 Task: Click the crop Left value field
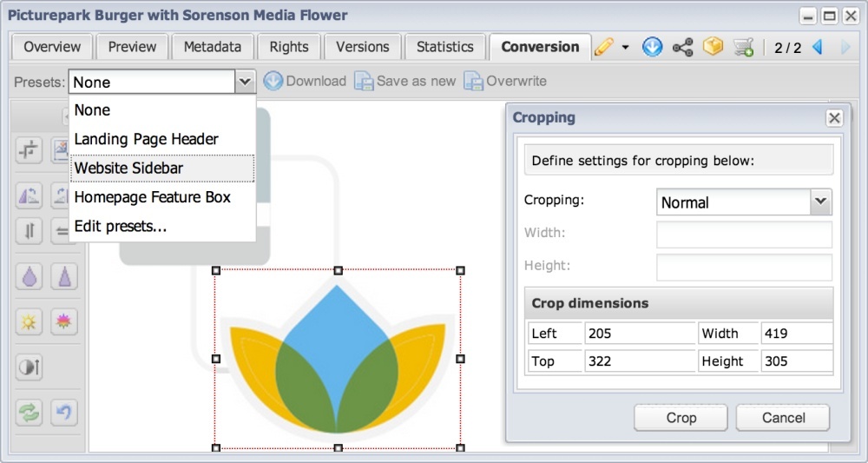point(640,334)
